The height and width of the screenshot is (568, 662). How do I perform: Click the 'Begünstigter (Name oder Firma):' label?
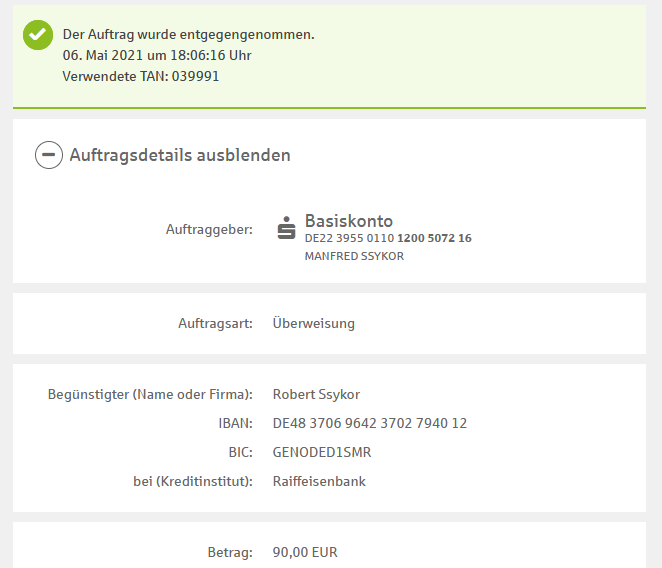[150, 394]
